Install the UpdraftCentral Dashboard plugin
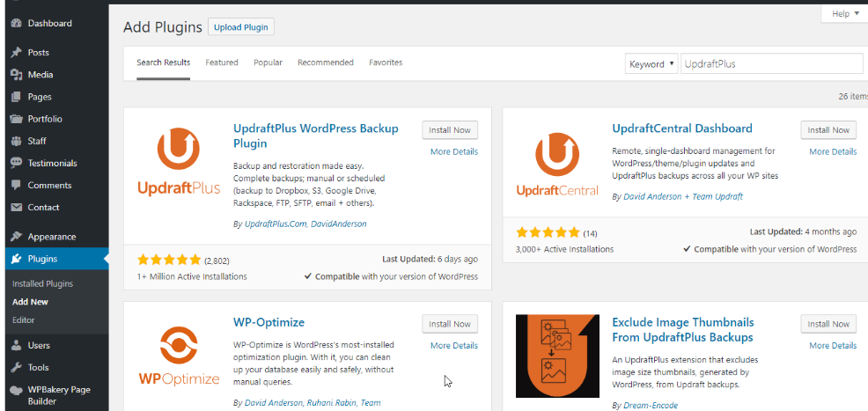The width and height of the screenshot is (868, 411). 828,130
